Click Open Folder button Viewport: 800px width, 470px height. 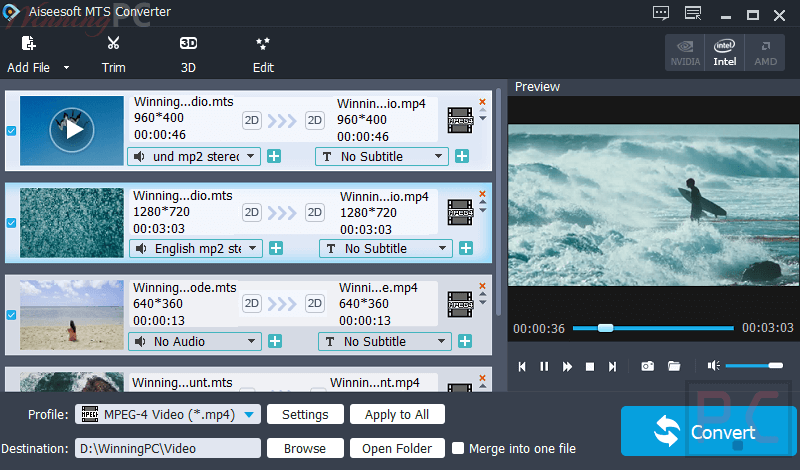397,449
